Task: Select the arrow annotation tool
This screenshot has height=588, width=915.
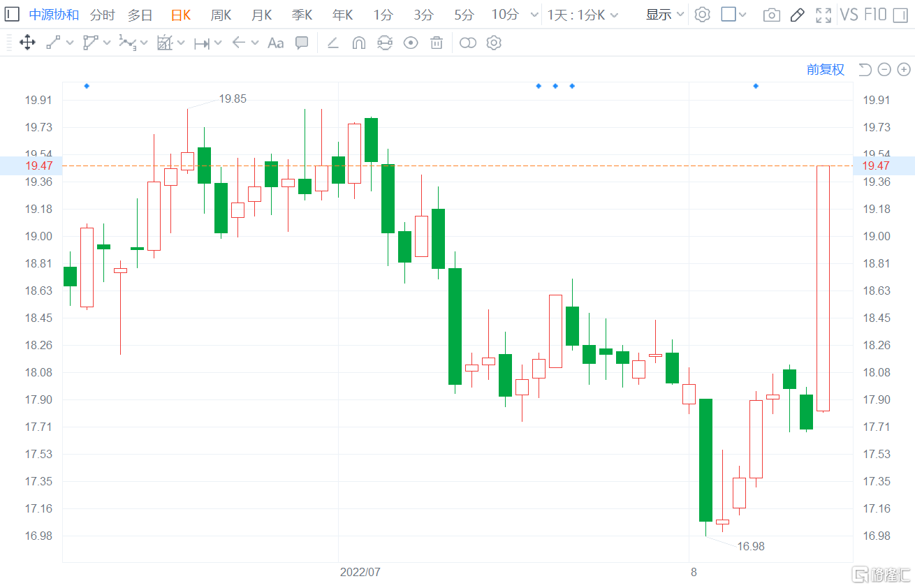Action: [239, 43]
